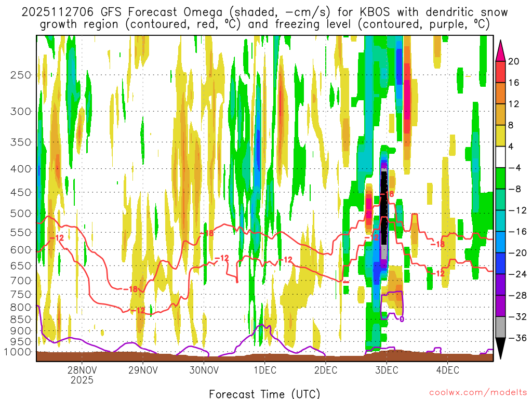Click the colorbar value -20 label

click(517, 253)
